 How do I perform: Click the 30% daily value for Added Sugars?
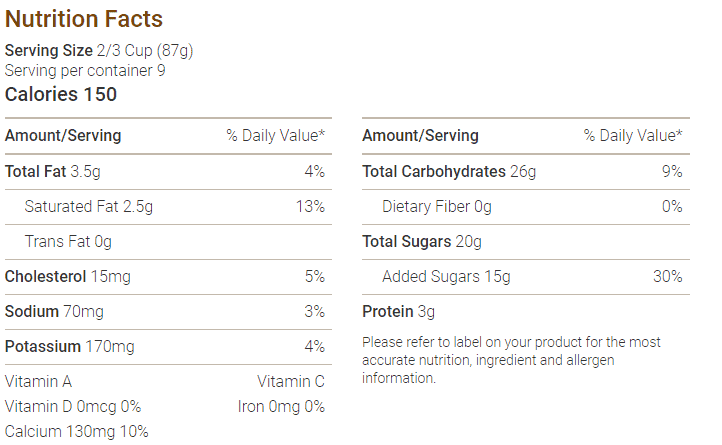point(668,276)
